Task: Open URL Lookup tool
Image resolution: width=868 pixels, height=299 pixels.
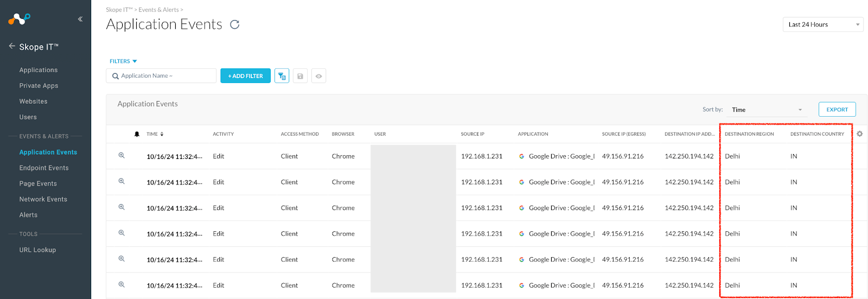Action: (x=37, y=250)
